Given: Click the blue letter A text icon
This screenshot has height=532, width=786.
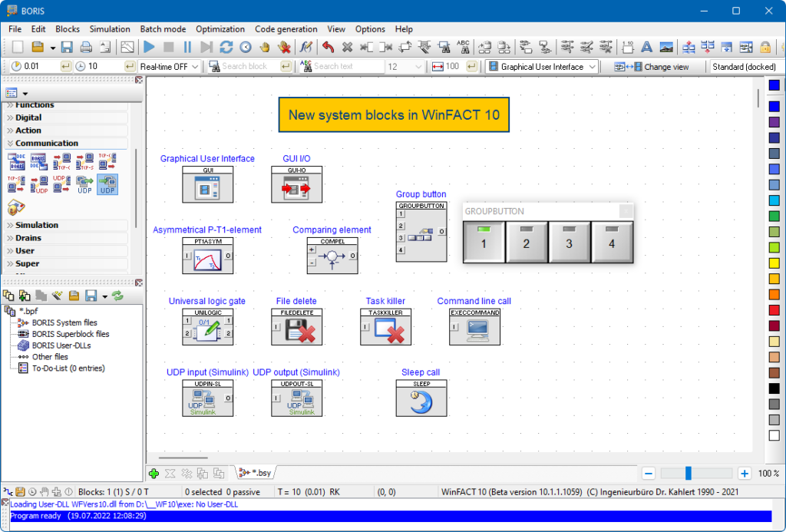Looking at the screenshot, I should pyautogui.click(x=646, y=47).
